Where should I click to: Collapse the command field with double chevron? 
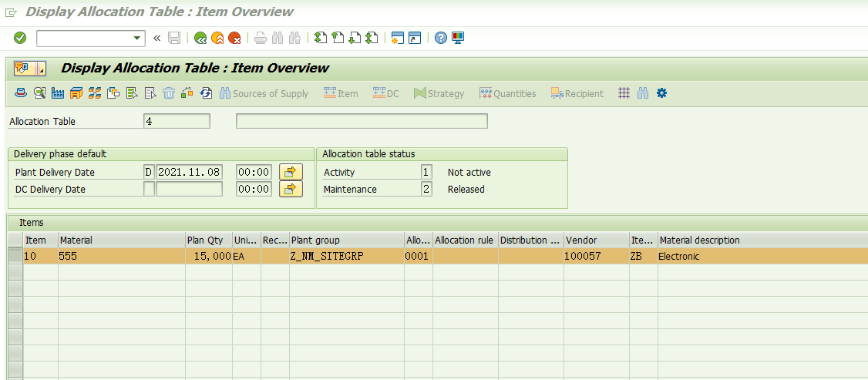point(156,39)
